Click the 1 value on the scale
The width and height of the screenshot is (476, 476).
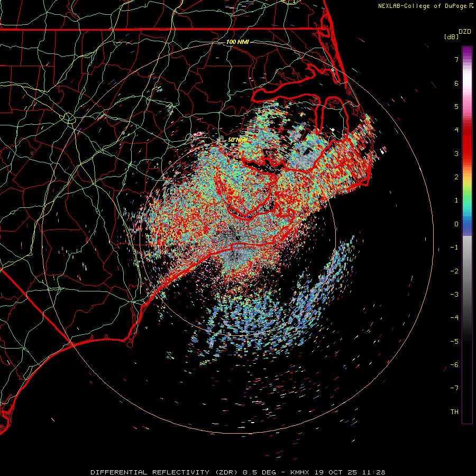point(456,200)
